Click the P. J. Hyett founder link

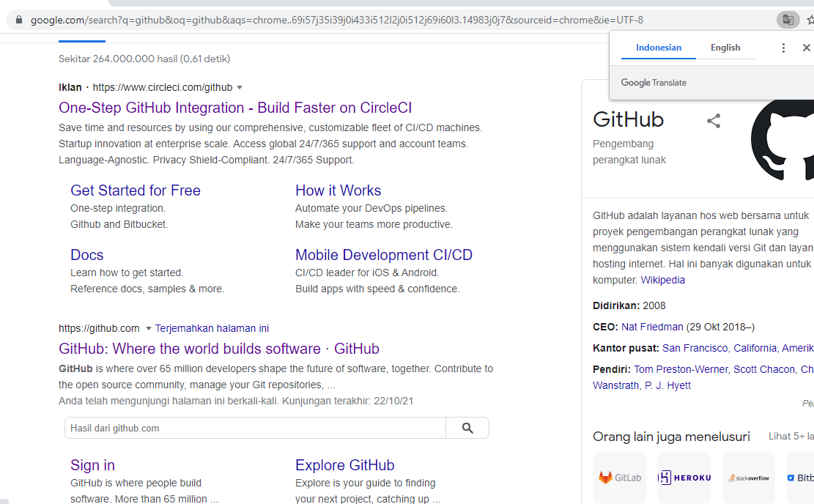[667, 385]
